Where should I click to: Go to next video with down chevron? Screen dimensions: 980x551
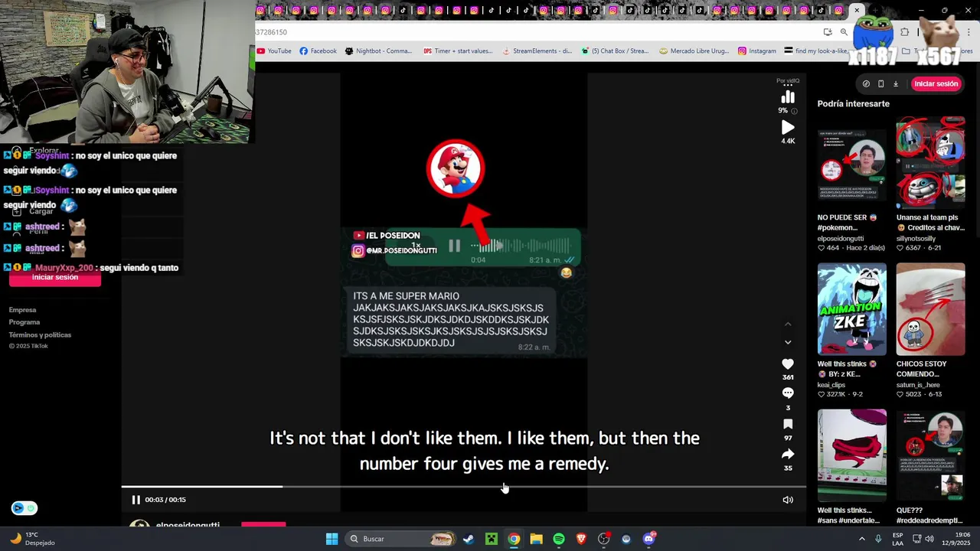click(788, 342)
